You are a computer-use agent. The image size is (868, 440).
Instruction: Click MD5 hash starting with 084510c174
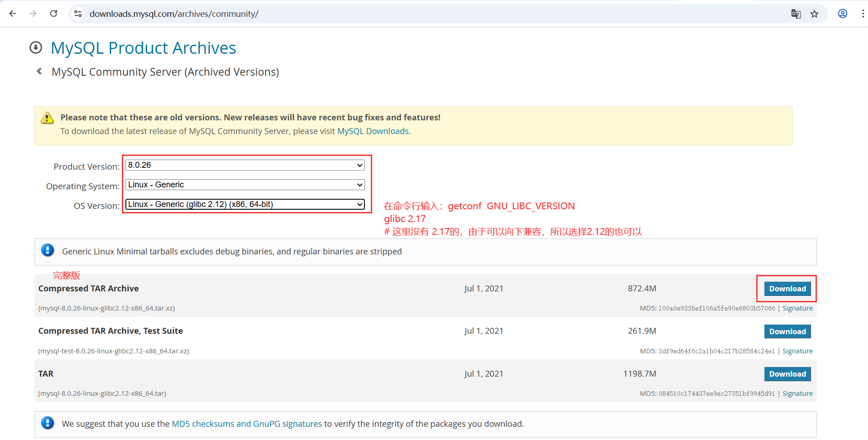[x=717, y=393]
